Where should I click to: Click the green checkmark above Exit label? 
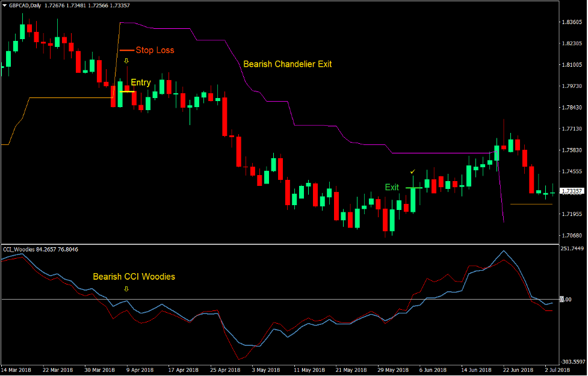tap(413, 173)
